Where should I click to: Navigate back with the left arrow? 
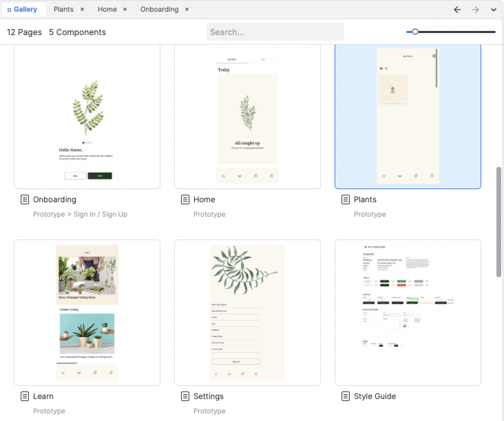457,10
